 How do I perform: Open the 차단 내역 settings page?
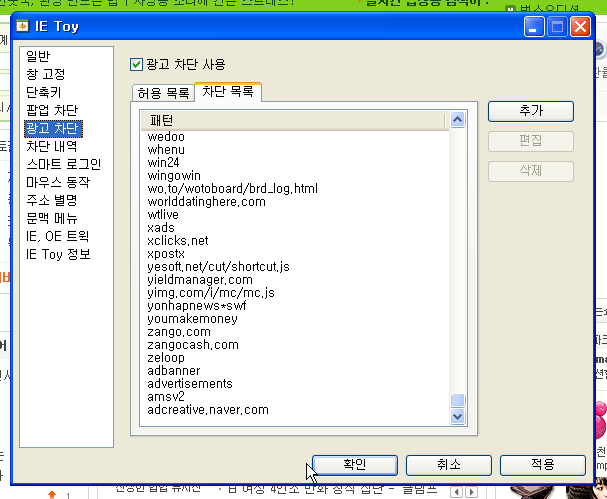point(51,146)
